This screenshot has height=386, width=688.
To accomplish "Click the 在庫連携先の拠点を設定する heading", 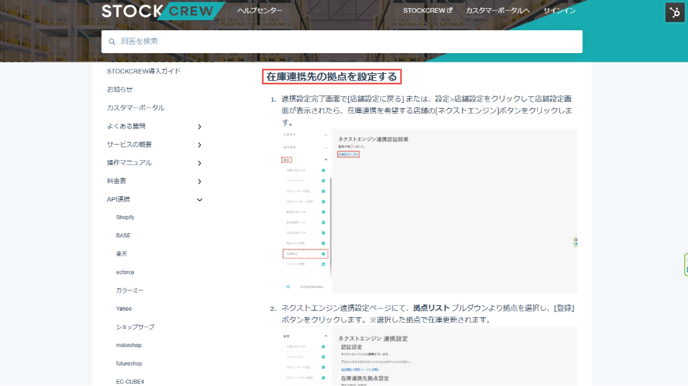I will 332,77.
